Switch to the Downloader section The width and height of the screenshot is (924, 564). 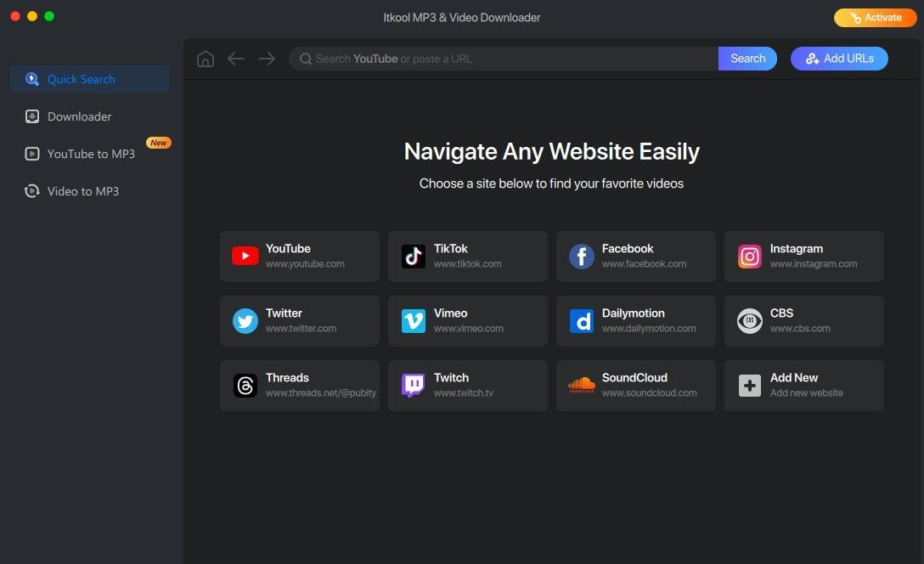point(79,116)
